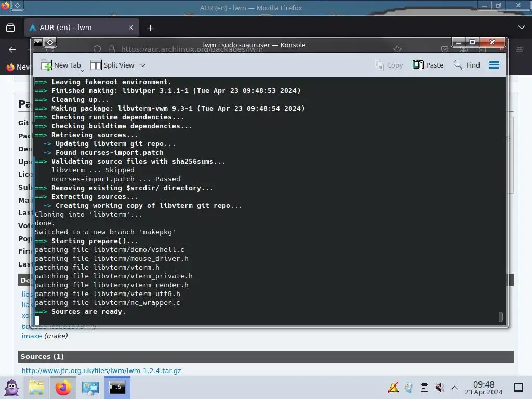Click "ncurses-import.patch ... Passed" line
The width and height of the screenshot is (532, 399).
tap(116, 179)
